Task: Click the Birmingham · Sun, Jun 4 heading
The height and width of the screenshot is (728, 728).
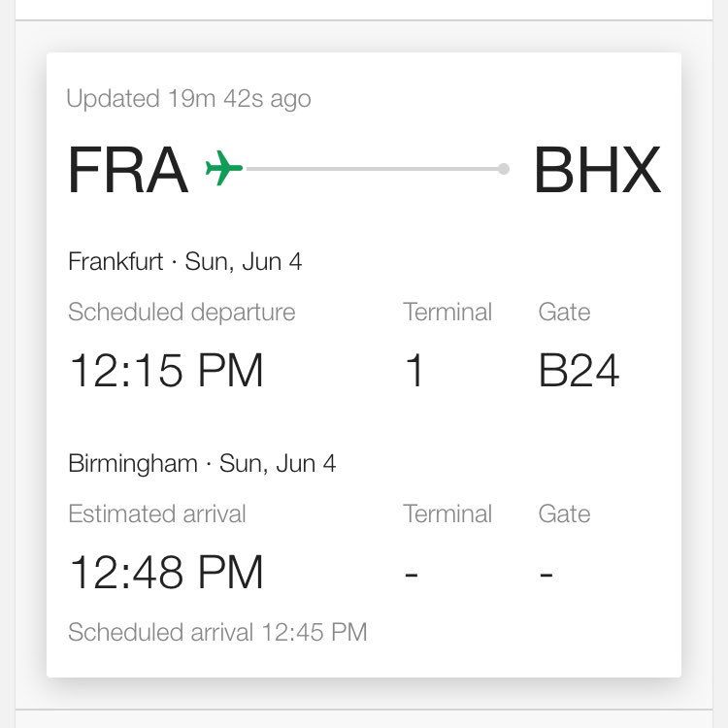Action: (202, 464)
